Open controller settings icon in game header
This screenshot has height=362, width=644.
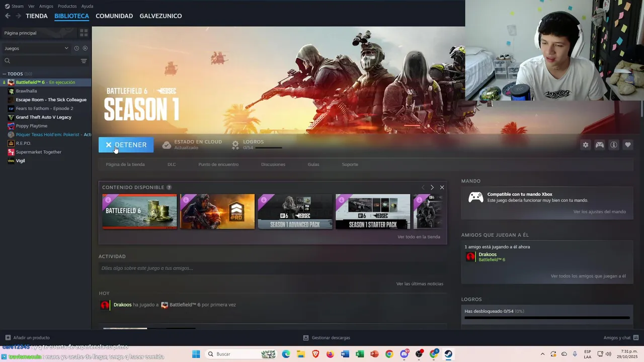(600, 145)
